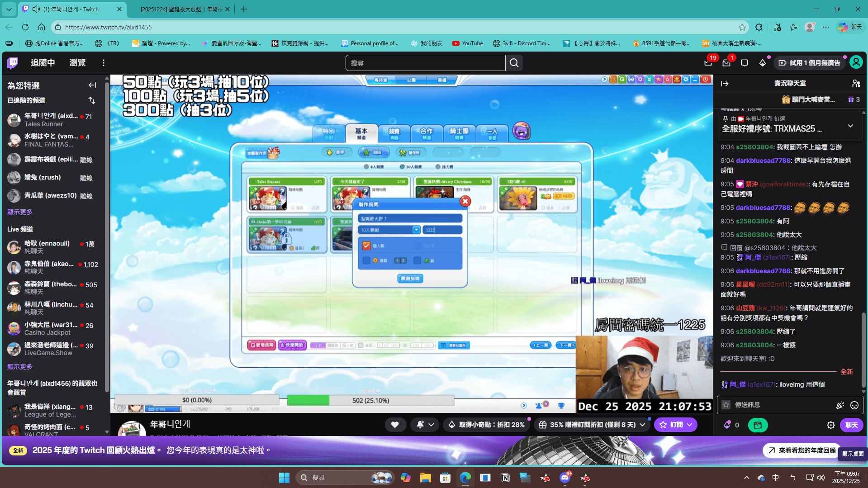The image size is (868, 488).
Task: Click the heart follow button
Action: tap(395, 425)
